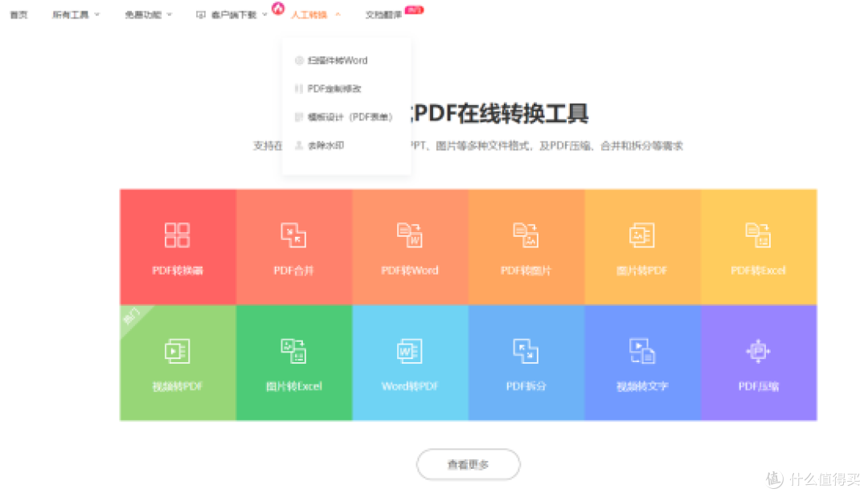Expand the 客户端下载 dropdown arrow
This screenshot has width=868, height=497.
click(264, 15)
